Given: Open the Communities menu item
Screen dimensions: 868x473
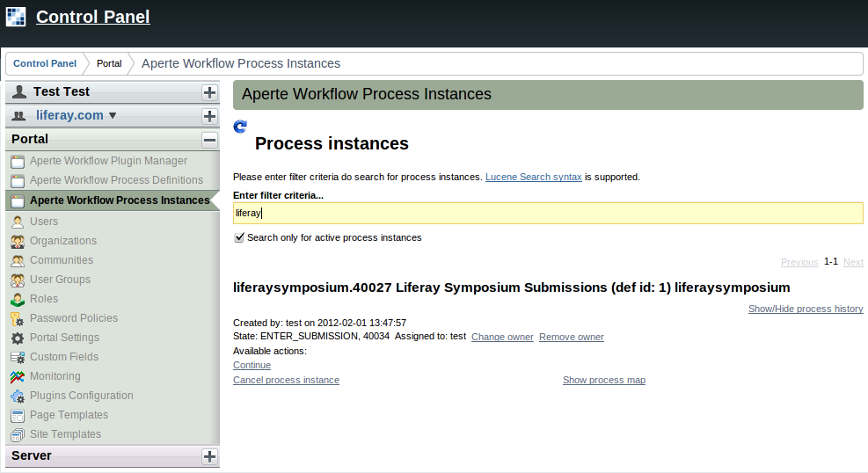Looking at the screenshot, I should coord(62,260).
